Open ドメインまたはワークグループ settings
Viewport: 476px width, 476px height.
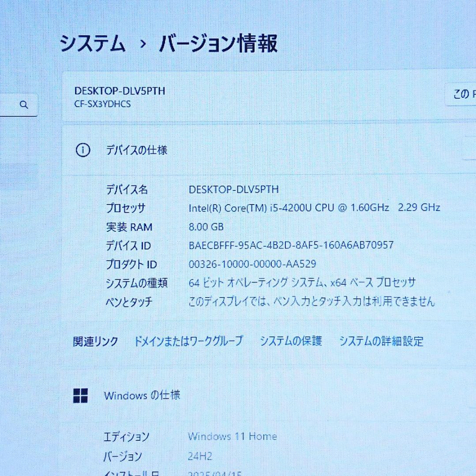pos(190,341)
